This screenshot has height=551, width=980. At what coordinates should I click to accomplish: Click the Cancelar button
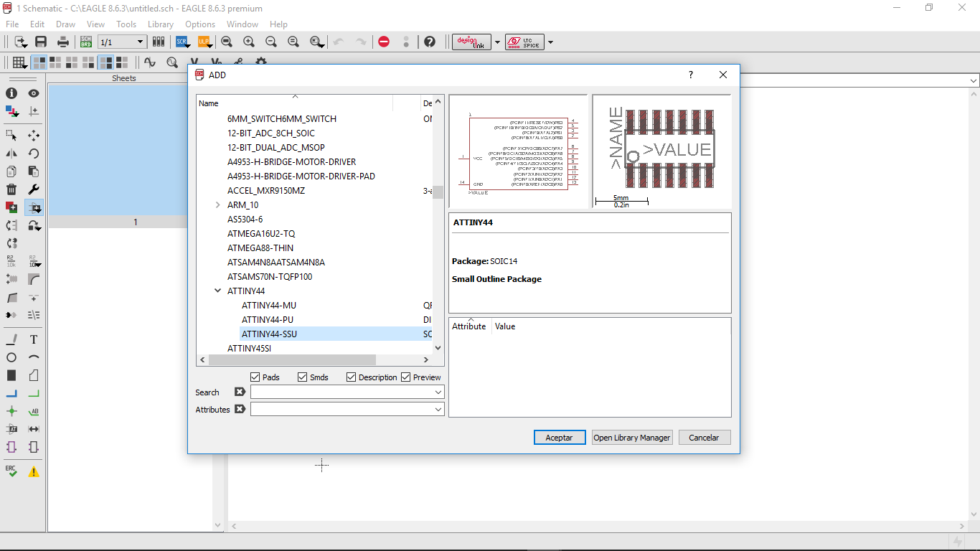(x=704, y=438)
